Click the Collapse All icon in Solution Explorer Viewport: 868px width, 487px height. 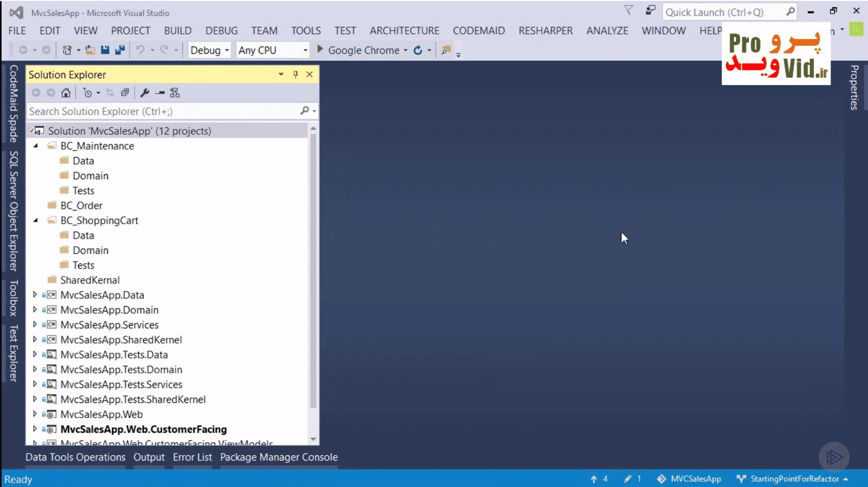[x=125, y=93]
